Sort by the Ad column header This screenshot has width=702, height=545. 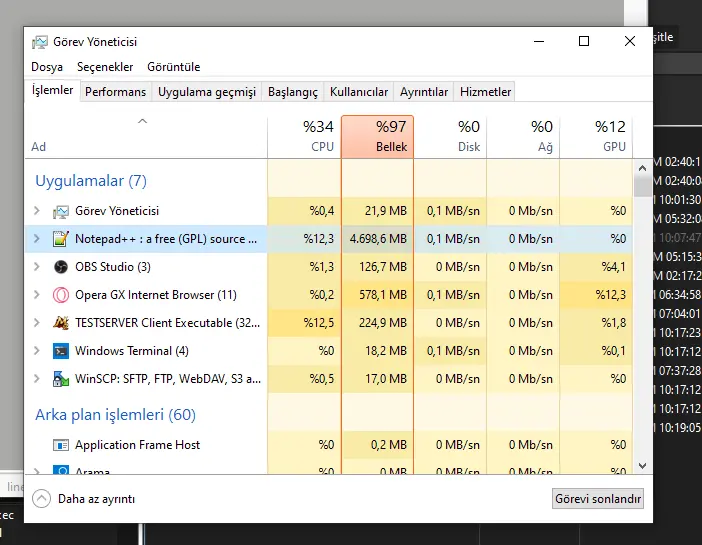click(x=146, y=137)
